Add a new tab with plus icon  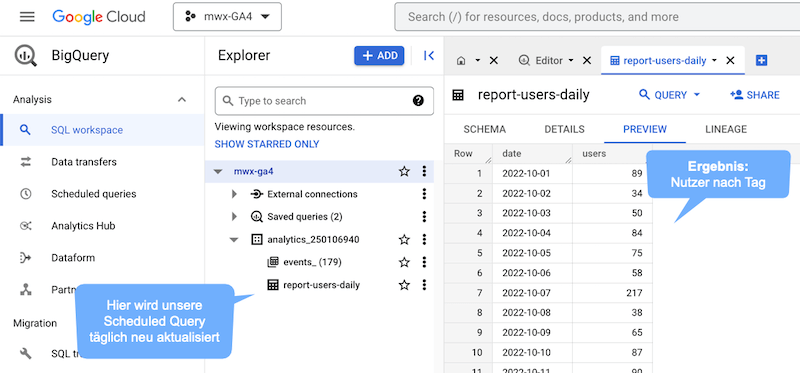tap(761, 61)
